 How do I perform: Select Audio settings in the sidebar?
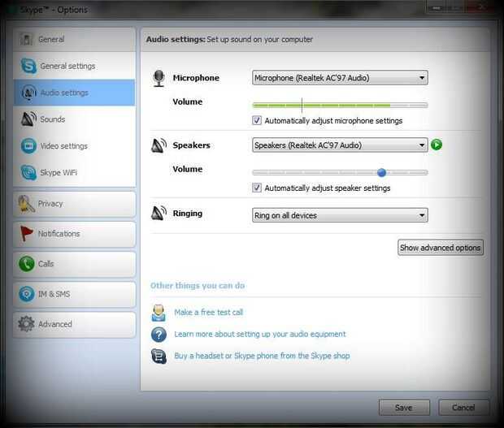coord(74,93)
